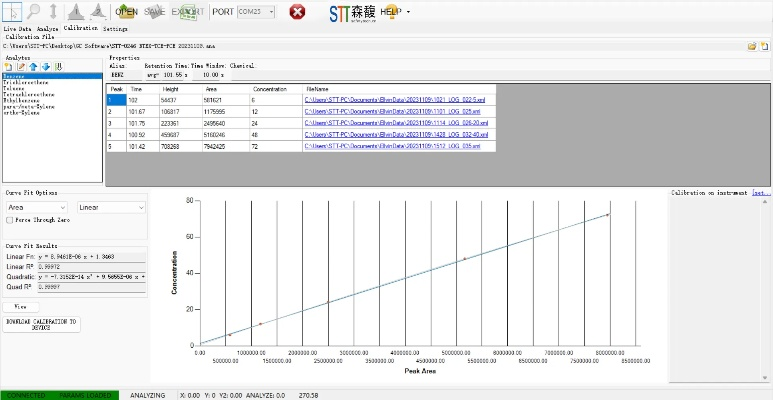
Task: Create new calibration file icon
Action: 763,46
